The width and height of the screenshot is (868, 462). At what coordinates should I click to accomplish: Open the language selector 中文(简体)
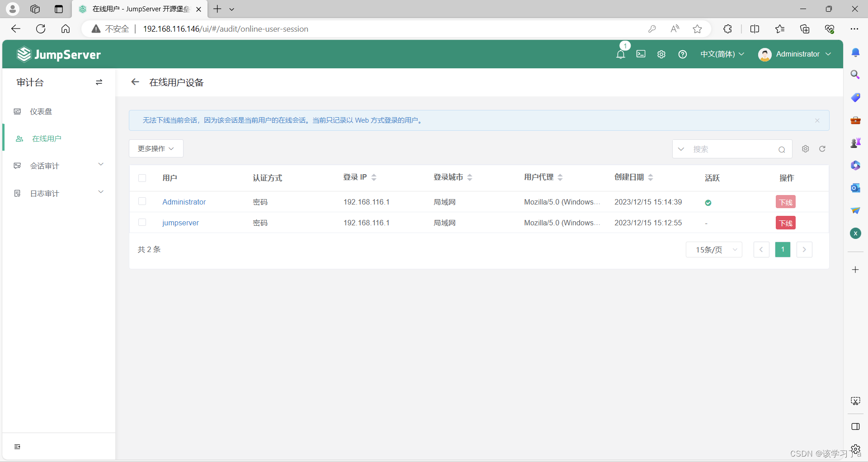point(722,54)
